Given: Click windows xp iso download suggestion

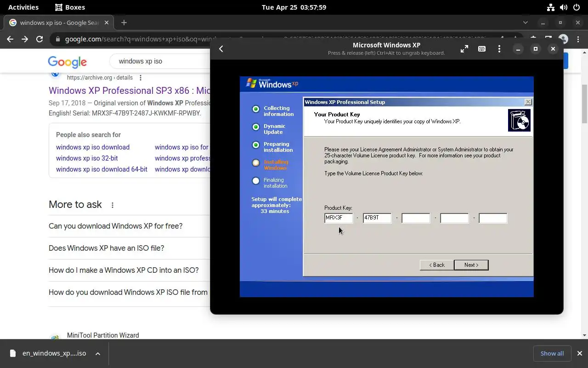Looking at the screenshot, I should coord(93,147).
